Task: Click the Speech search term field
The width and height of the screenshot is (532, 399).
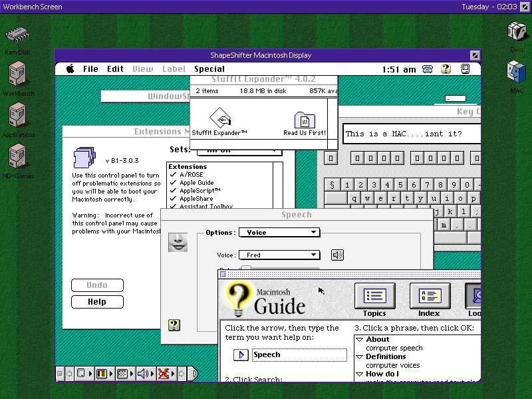Action: 299,355
